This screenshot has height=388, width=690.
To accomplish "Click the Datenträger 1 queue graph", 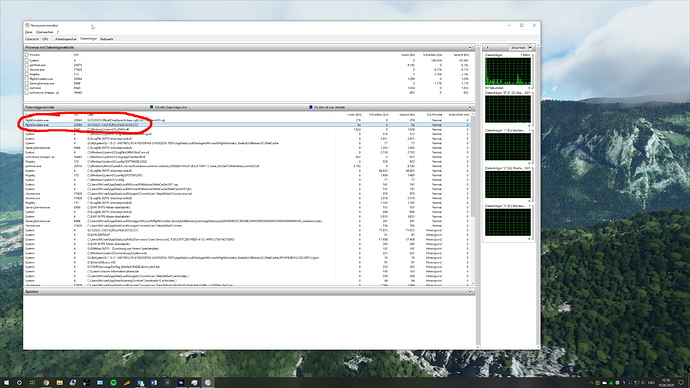I will (x=507, y=147).
